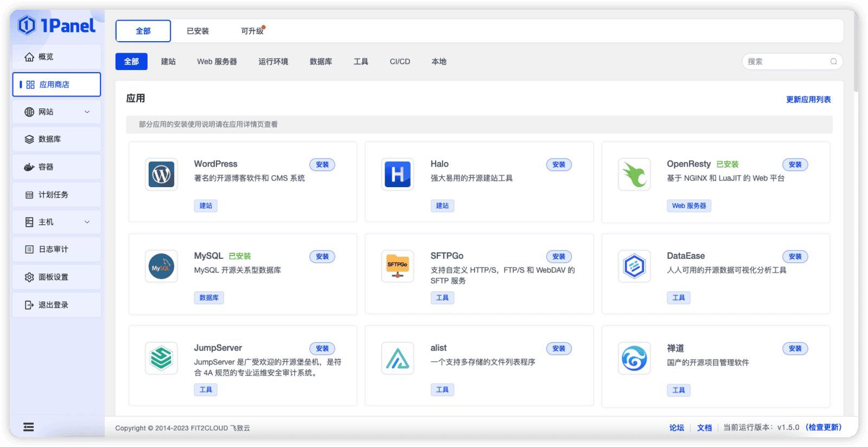Open the 禅道 app icon

coord(634,358)
